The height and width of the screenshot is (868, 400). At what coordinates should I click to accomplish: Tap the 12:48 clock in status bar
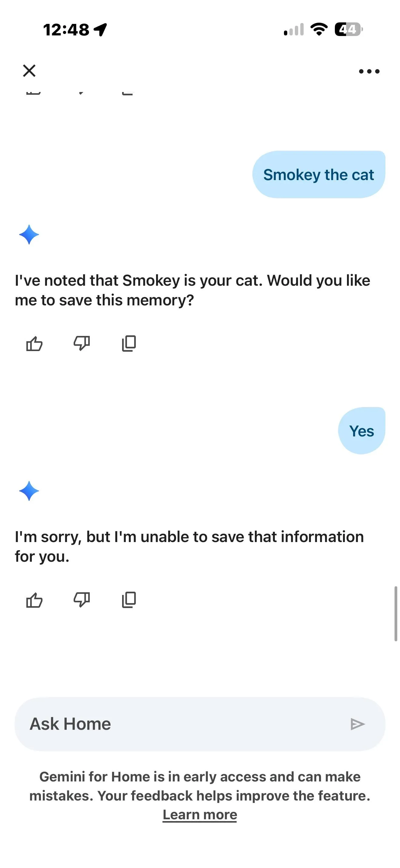pyautogui.click(x=66, y=30)
